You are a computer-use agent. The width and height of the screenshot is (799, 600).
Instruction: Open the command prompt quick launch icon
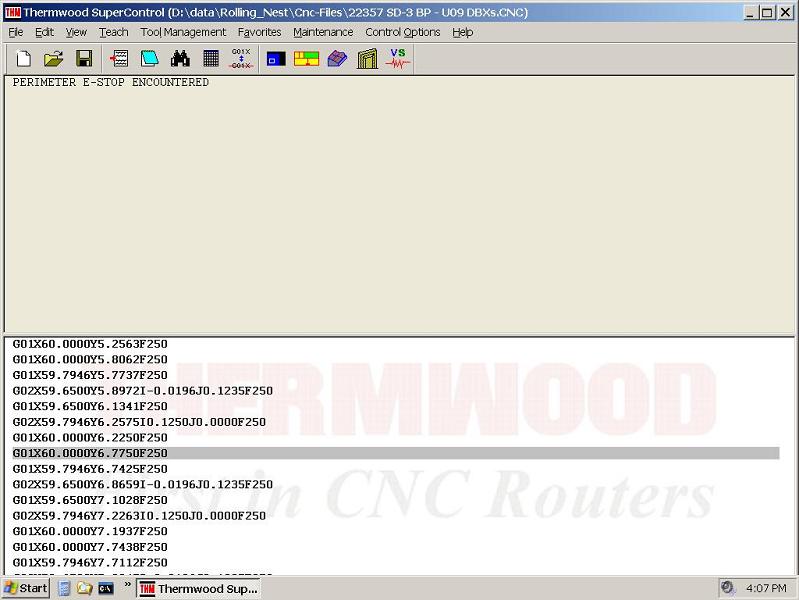click(106, 589)
